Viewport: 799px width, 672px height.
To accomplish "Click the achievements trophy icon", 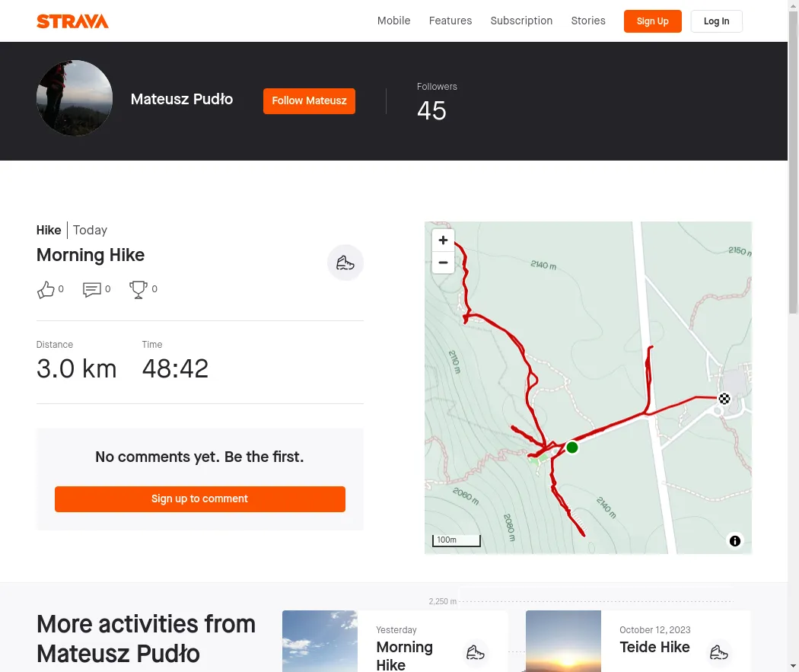I will pyautogui.click(x=138, y=289).
